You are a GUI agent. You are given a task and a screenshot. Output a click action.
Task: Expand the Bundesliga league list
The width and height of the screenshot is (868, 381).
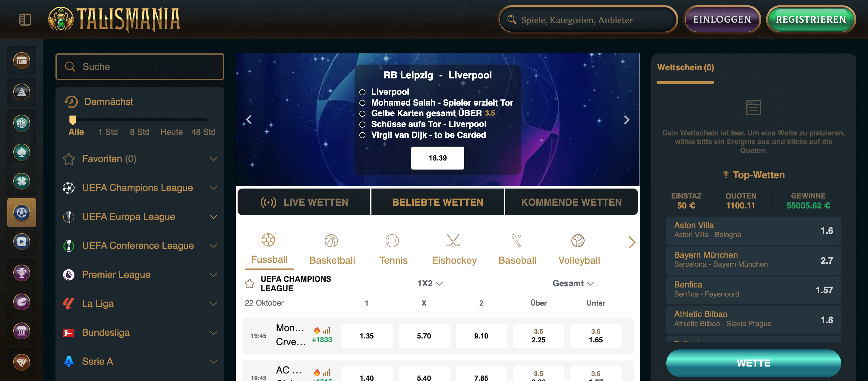pyautogui.click(x=213, y=332)
